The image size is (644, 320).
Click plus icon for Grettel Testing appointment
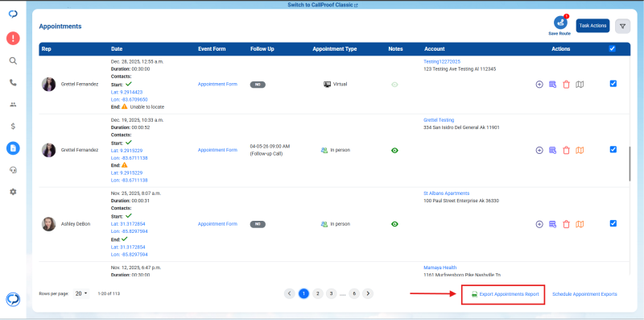click(539, 151)
